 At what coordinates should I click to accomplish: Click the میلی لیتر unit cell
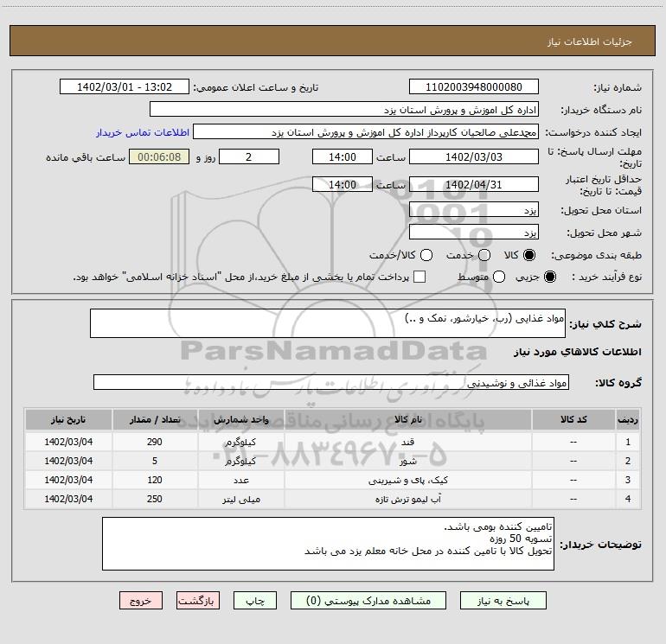[240, 500]
